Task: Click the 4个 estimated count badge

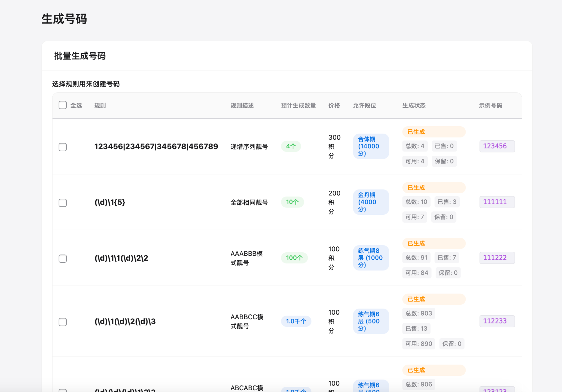Action: (x=291, y=146)
